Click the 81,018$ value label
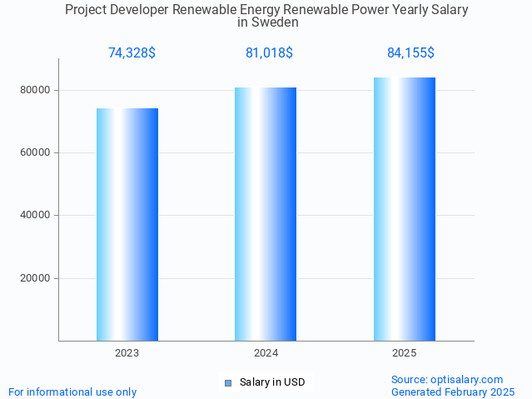Image resolution: width=532 pixels, height=399 pixels. 269,52
